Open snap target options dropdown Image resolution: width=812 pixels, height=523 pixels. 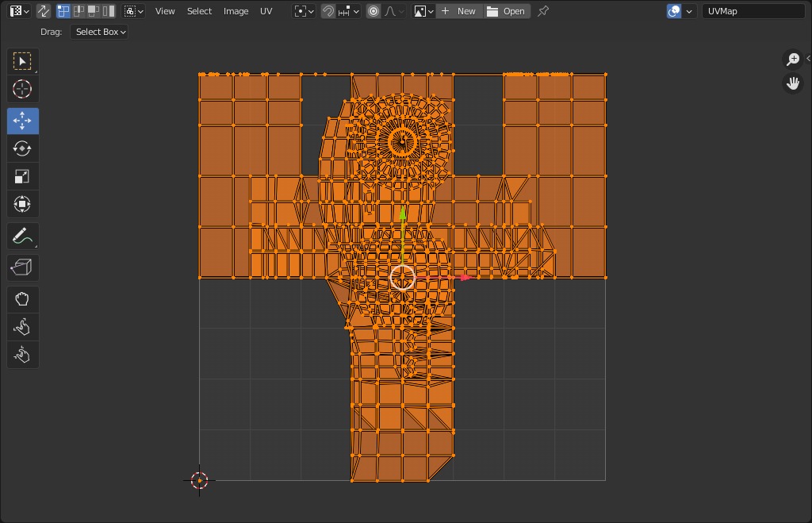pos(348,11)
